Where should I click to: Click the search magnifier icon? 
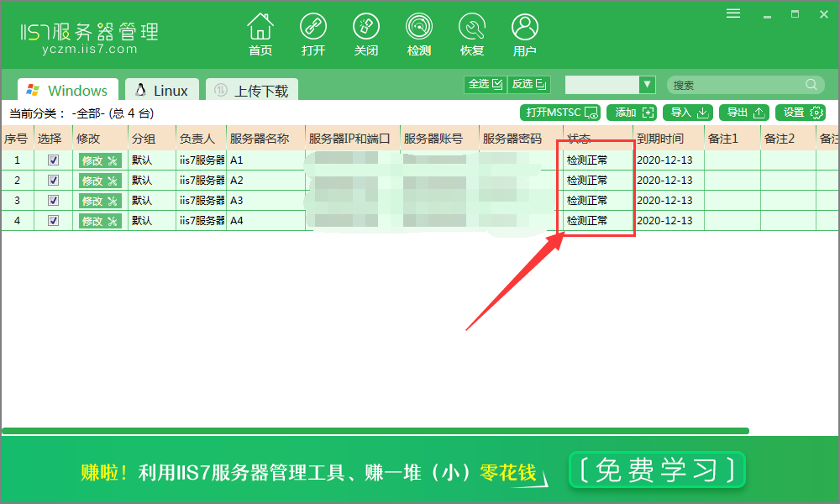(x=811, y=85)
